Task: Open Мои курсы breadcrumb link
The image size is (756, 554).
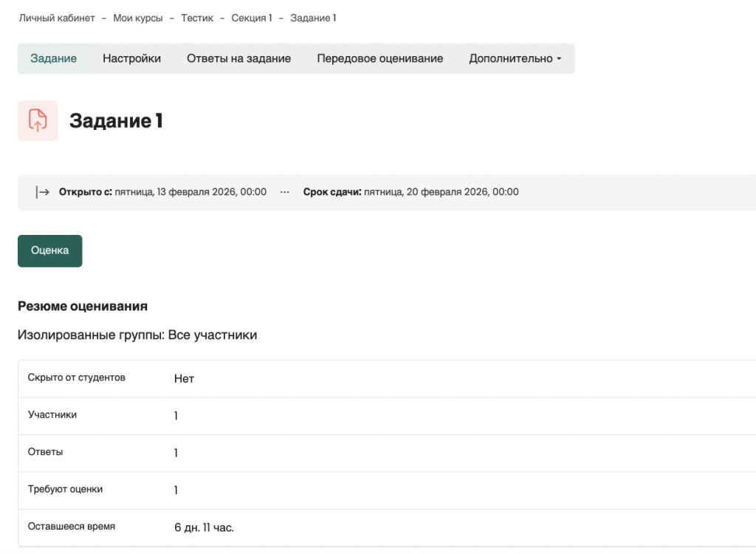Action: point(138,18)
